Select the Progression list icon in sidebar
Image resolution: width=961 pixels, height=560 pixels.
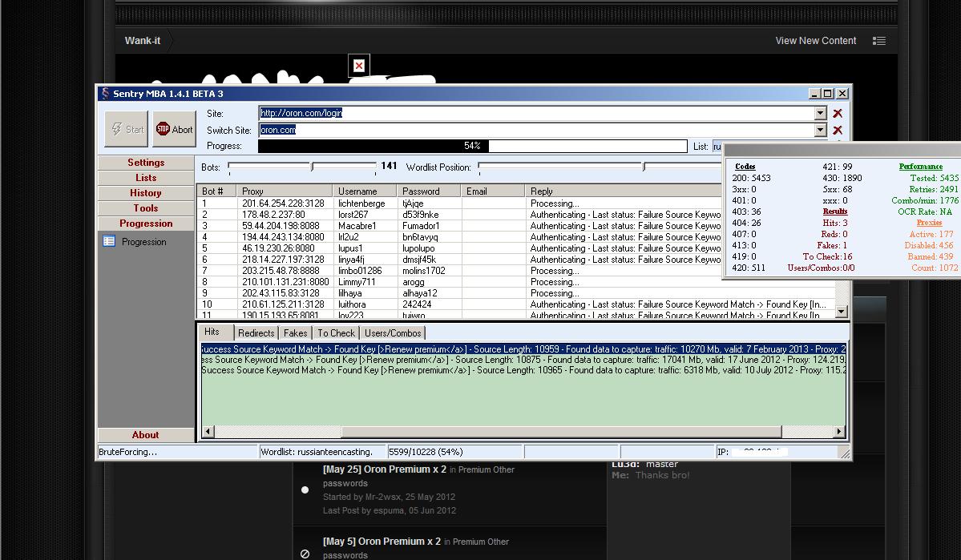pos(109,241)
